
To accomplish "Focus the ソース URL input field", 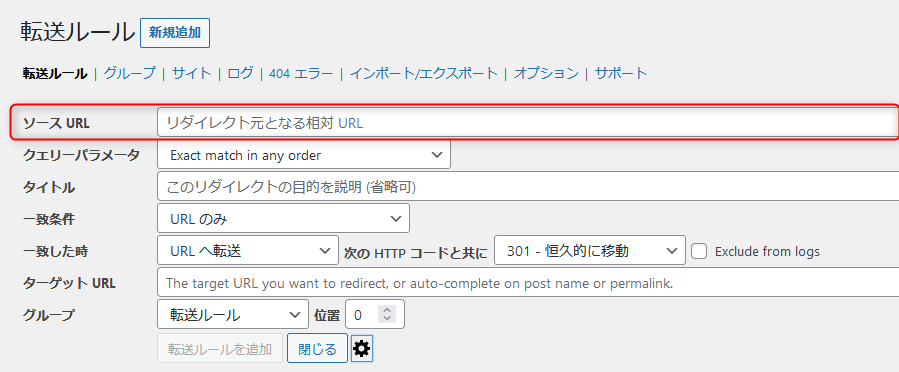I will 528,123.
